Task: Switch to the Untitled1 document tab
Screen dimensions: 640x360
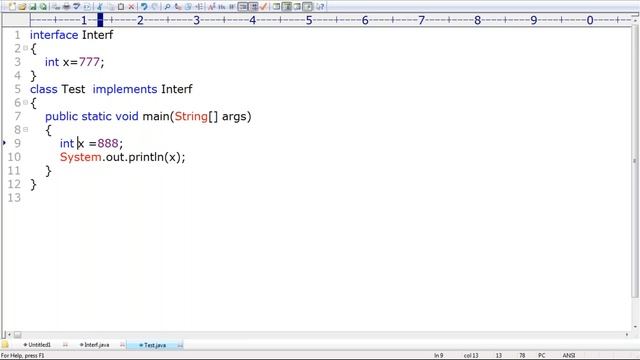Action: coord(40,345)
